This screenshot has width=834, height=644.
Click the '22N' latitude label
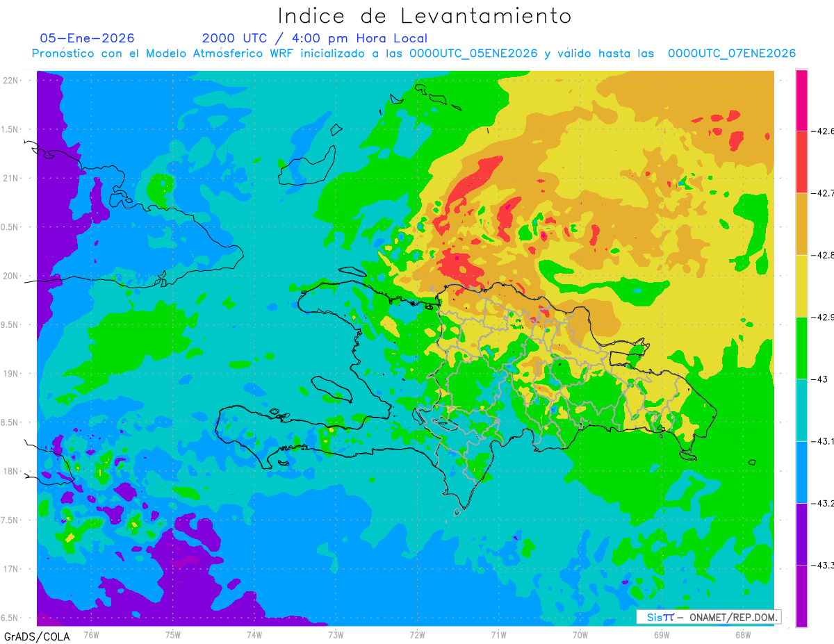[10, 80]
